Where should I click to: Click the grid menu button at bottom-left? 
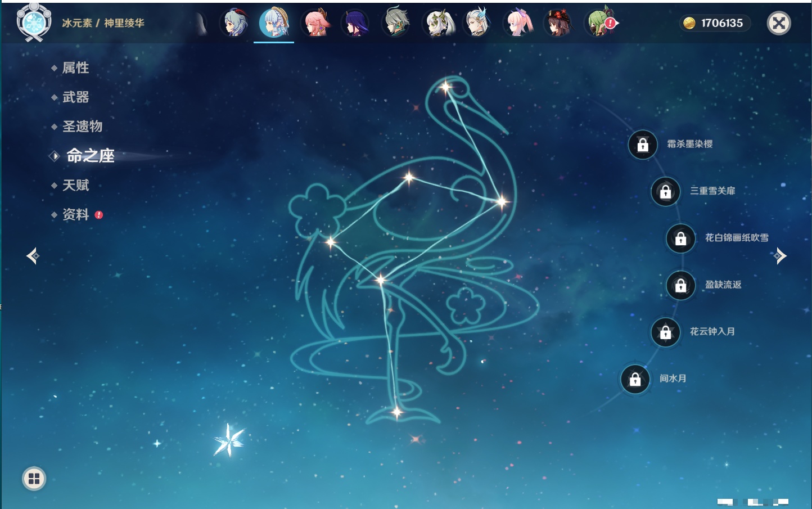click(34, 479)
